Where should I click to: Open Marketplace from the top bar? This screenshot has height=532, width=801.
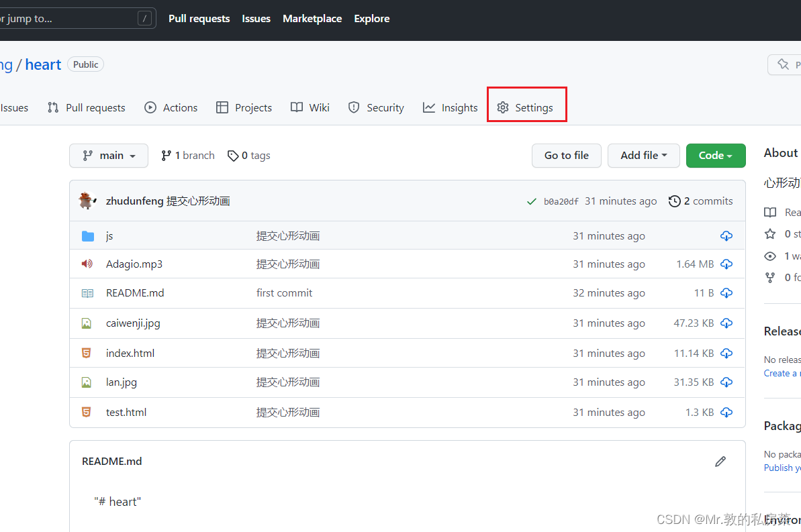coord(312,18)
